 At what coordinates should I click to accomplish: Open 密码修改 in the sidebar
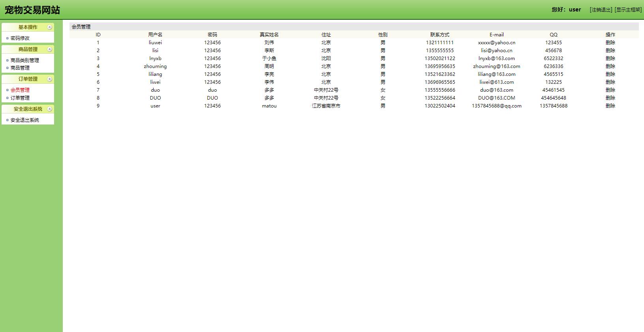20,38
